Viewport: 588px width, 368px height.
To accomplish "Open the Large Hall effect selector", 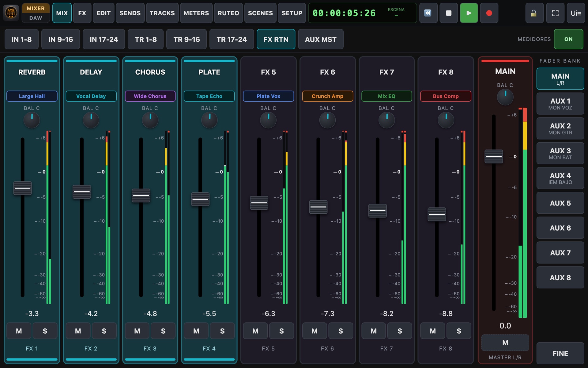I will (x=32, y=96).
